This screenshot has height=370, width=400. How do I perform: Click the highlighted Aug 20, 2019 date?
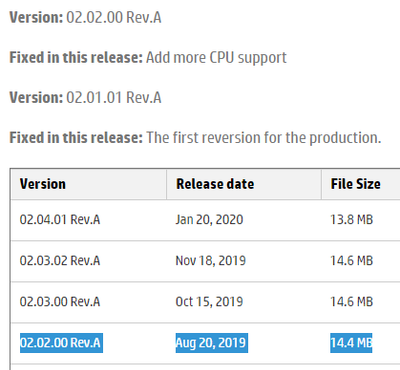tap(212, 343)
